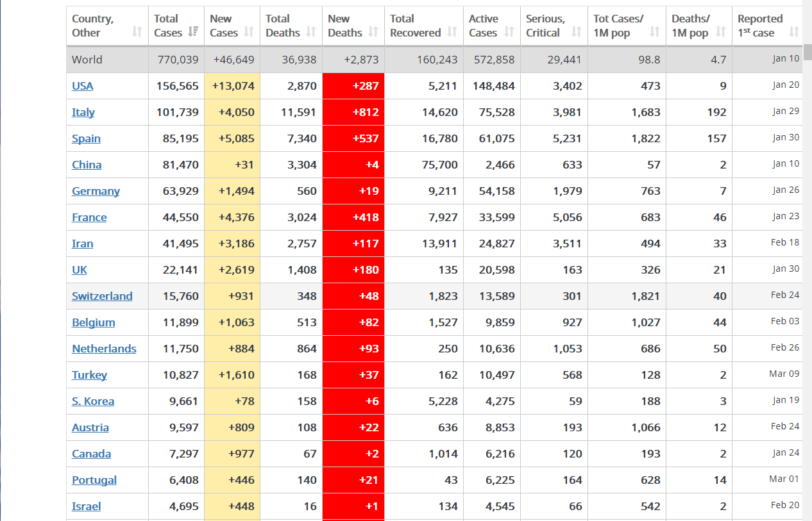This screenshot has height=521, width=812.
Task: Open the Israel country link
Action: click(x=87, y=506)
